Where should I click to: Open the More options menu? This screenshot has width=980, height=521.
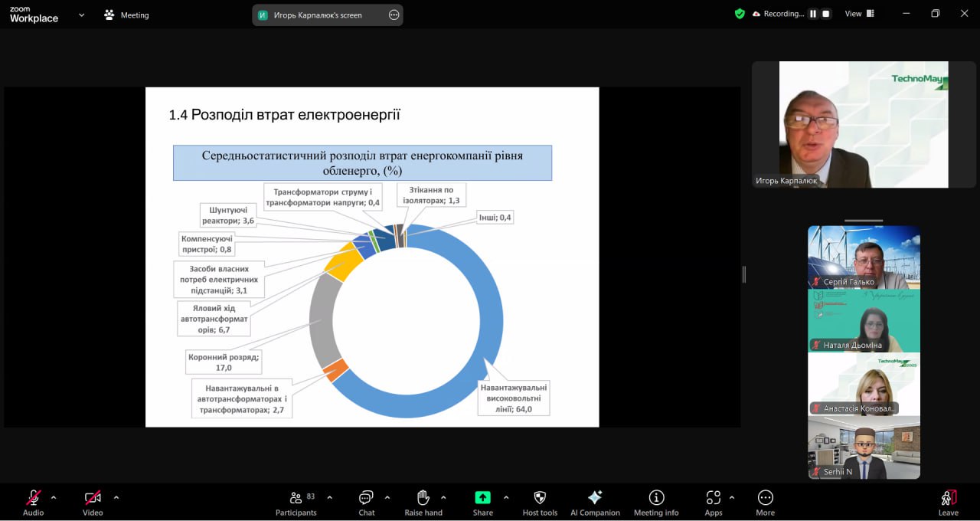coord(765,503)
